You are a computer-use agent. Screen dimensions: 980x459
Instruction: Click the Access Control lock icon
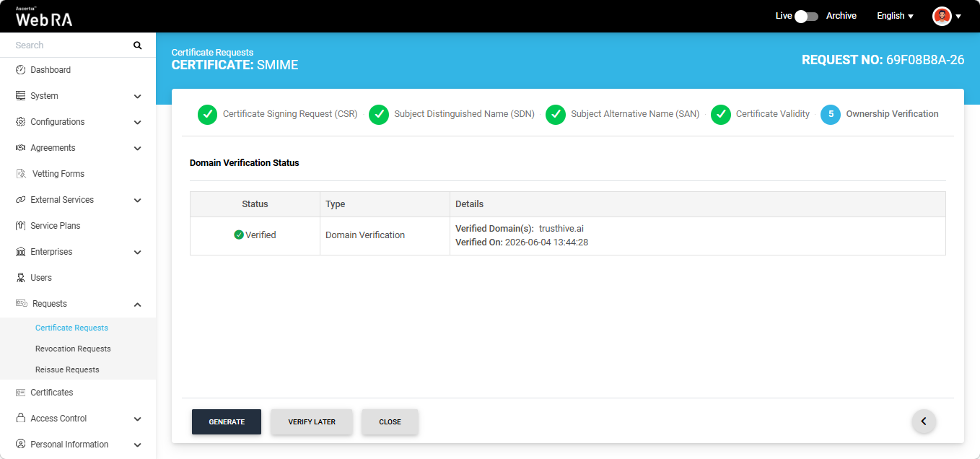[21, 419]
